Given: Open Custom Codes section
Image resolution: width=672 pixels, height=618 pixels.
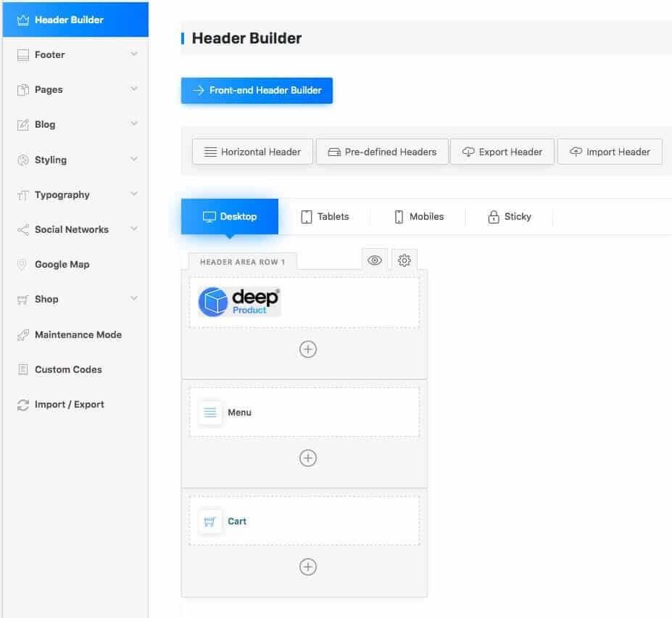Looking at the screenshot, I should click(x=68, y=370).
